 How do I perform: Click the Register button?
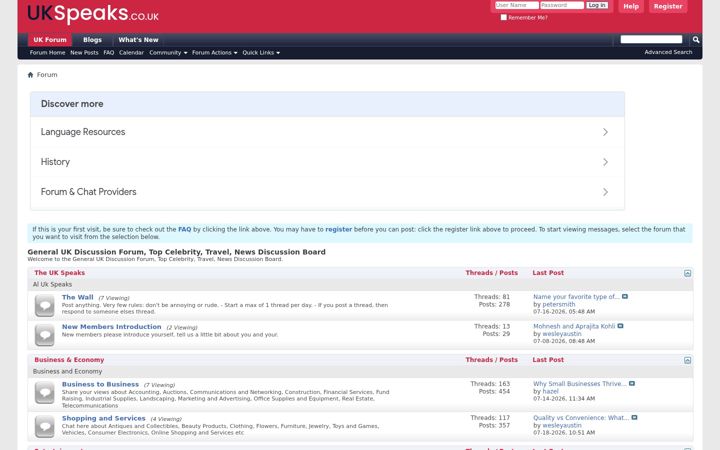tap(668, 6)
